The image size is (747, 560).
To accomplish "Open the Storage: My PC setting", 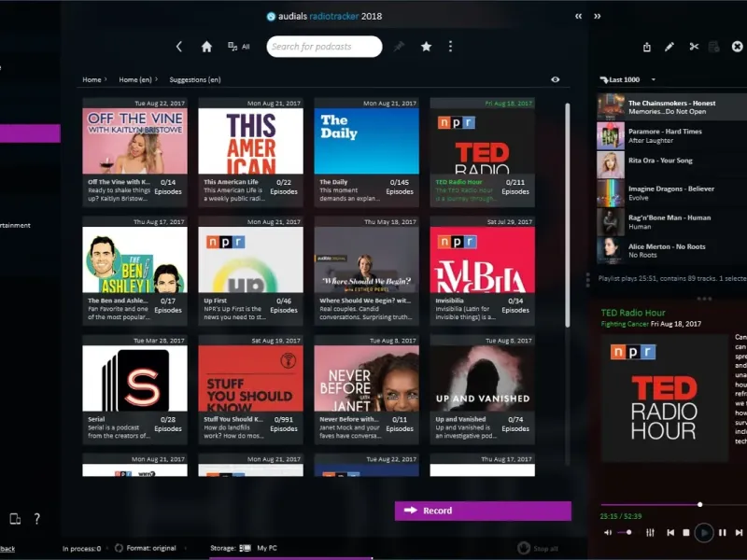I will pos(244,548).
